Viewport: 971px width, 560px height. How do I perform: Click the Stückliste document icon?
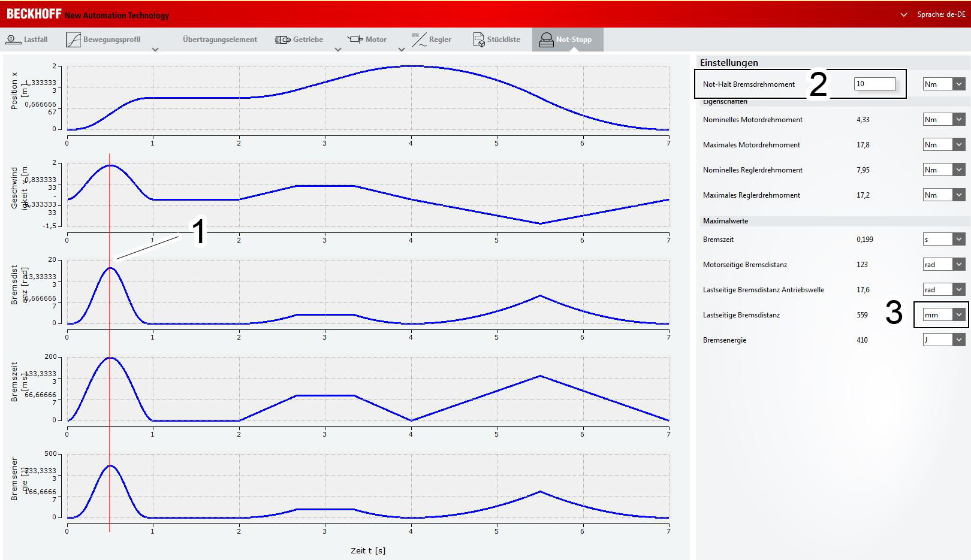point(478,40)
